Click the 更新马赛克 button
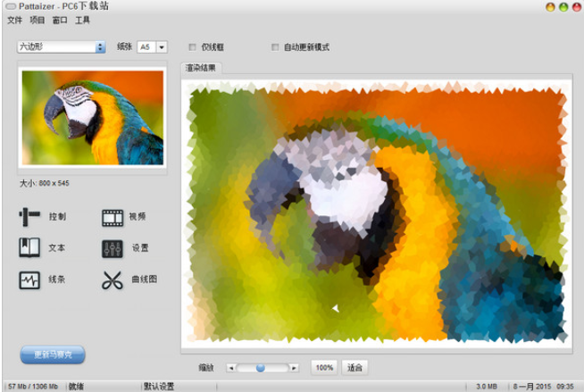584x392 pixels. 53,354
